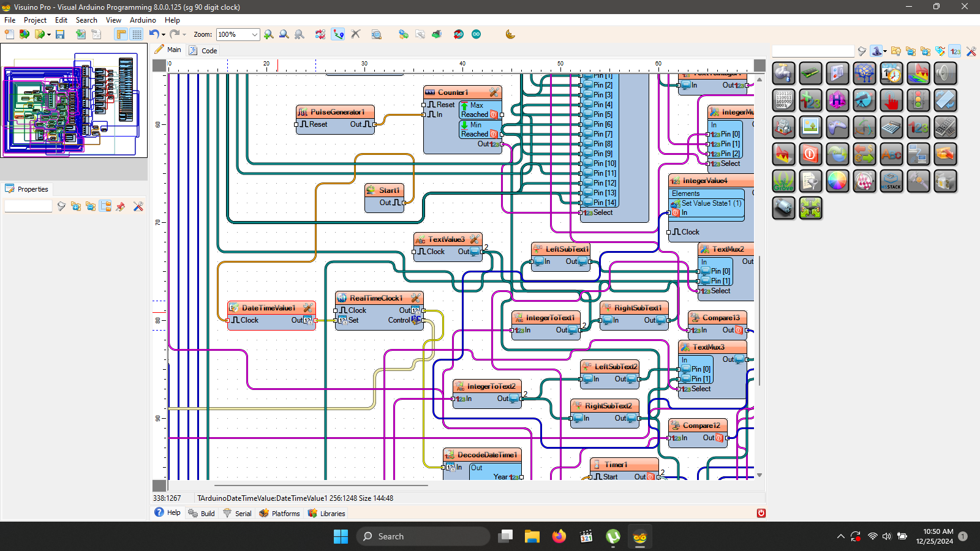Select the red touch hand component category
The image size is (980, 551).
click(891, 100)
